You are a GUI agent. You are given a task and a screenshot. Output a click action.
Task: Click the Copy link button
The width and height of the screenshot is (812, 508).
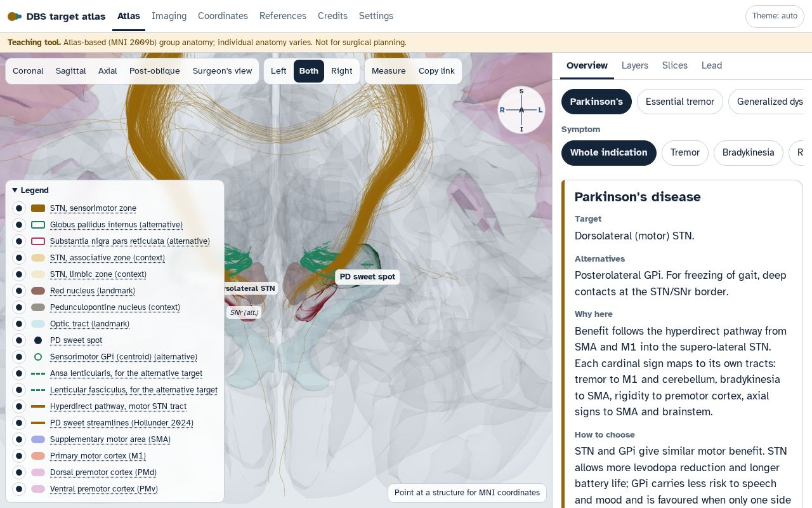click(x=436, y=71)
